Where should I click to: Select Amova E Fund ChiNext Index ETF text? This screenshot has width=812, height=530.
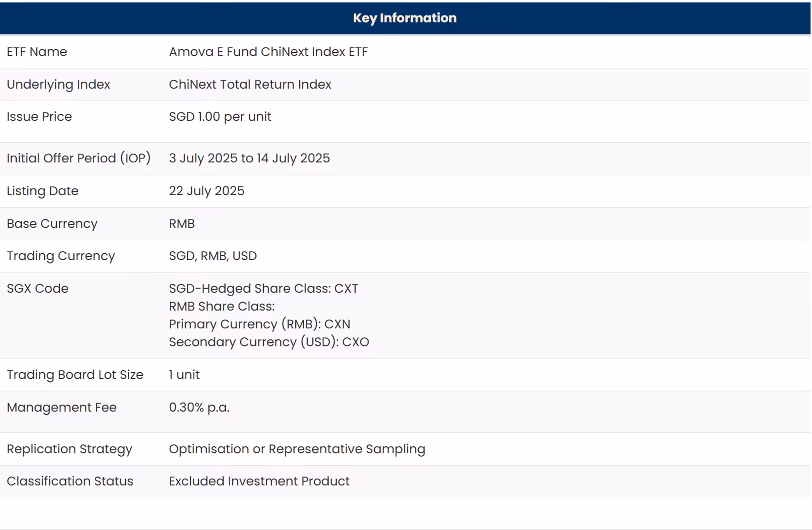pyautogui.click(x=268, y=52)
